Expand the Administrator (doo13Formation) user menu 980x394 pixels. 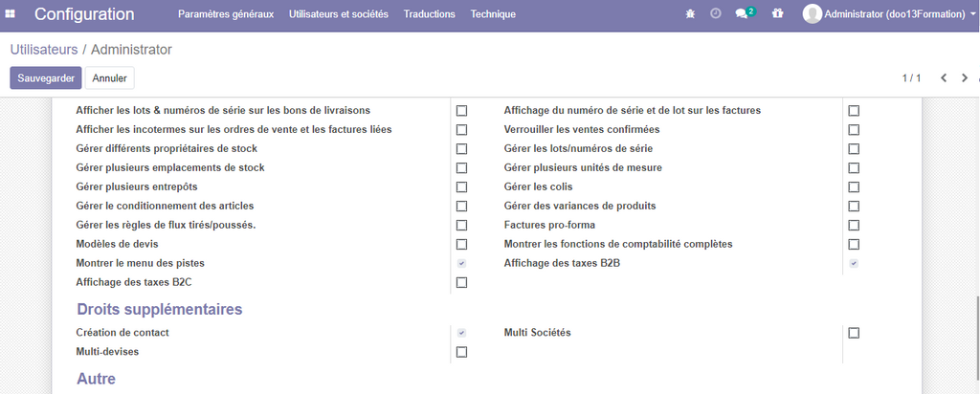coord(897,14)
